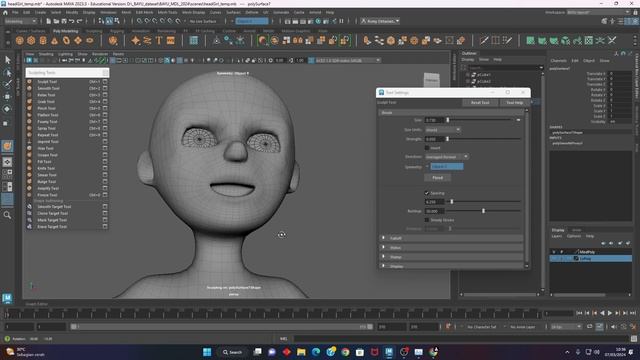The width and height of the screenshot is (640, 360).
Task: Choose the Erase Target Tool
Action: (x=52, y=227)
